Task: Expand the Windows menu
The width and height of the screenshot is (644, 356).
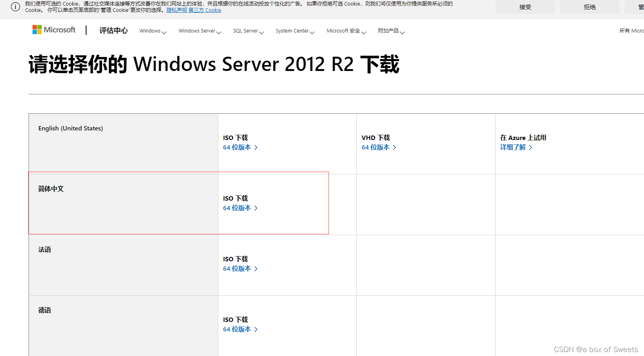Action: (153, 31)
